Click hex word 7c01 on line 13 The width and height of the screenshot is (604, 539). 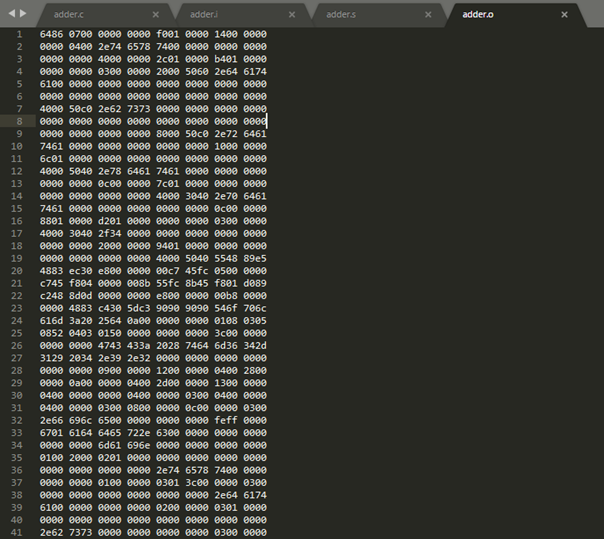[168, 184]
